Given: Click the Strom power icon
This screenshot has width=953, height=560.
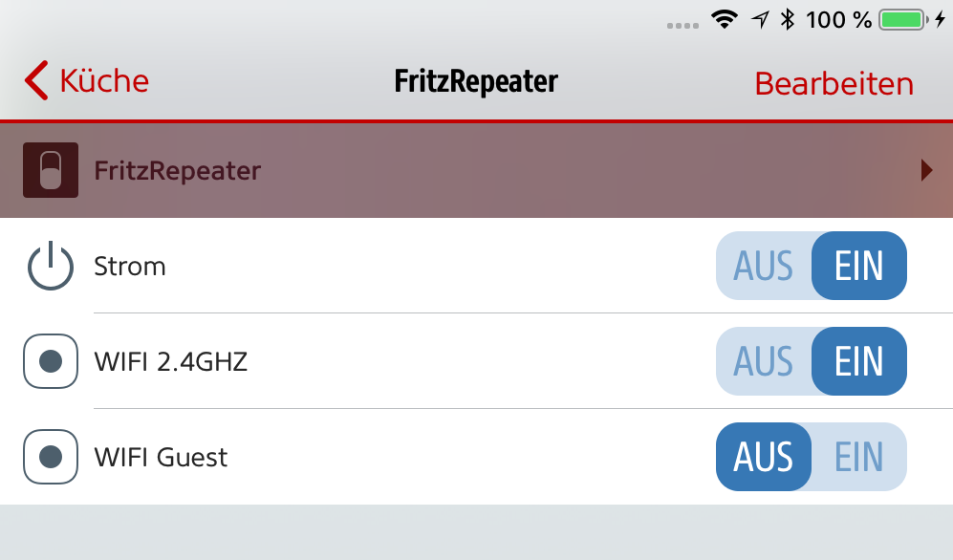Looking at the screenshot, I should click(51, 266).
